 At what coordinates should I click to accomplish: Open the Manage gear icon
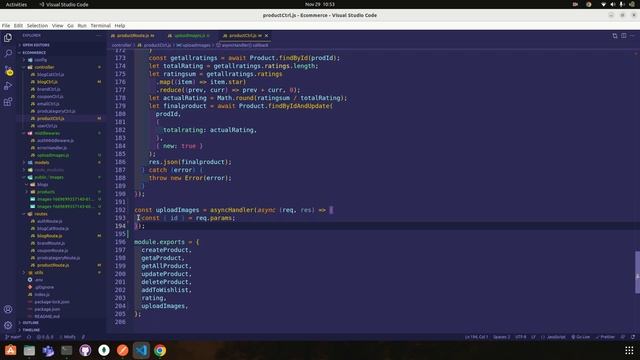[8, 325]
